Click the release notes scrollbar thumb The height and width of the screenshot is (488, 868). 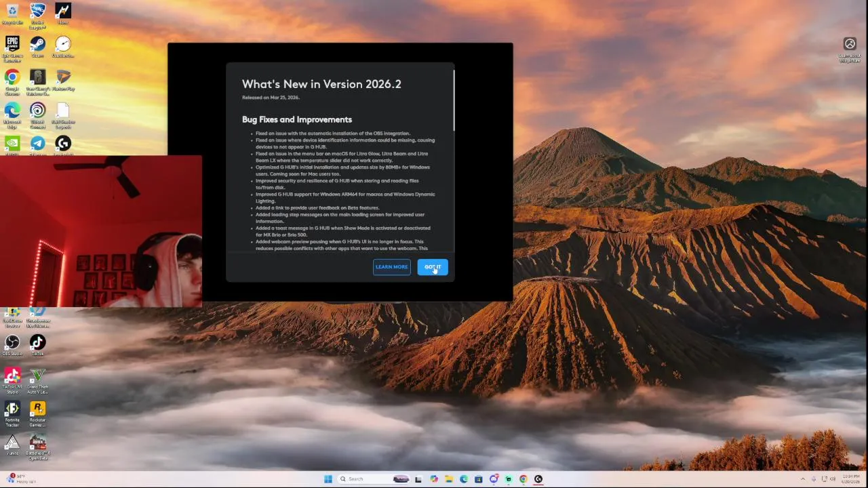click(454, 100)
